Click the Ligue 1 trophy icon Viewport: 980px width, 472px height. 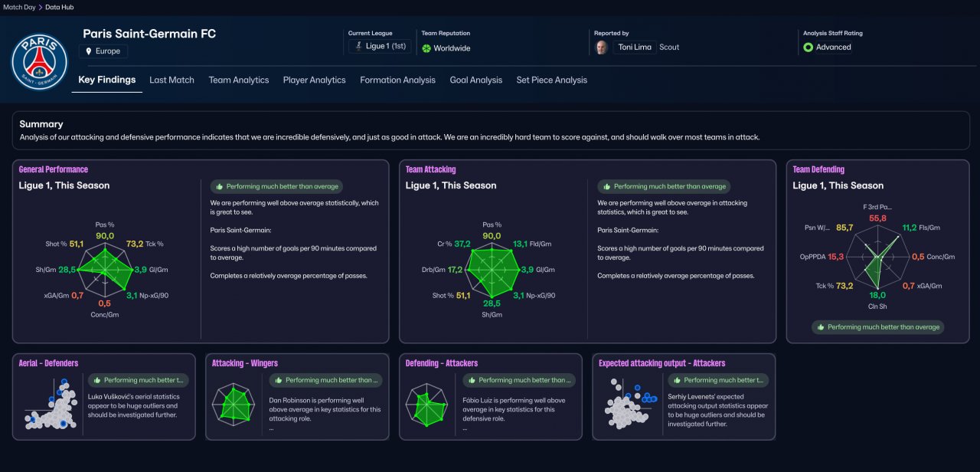pyautogui.click(x=358, y=46)
